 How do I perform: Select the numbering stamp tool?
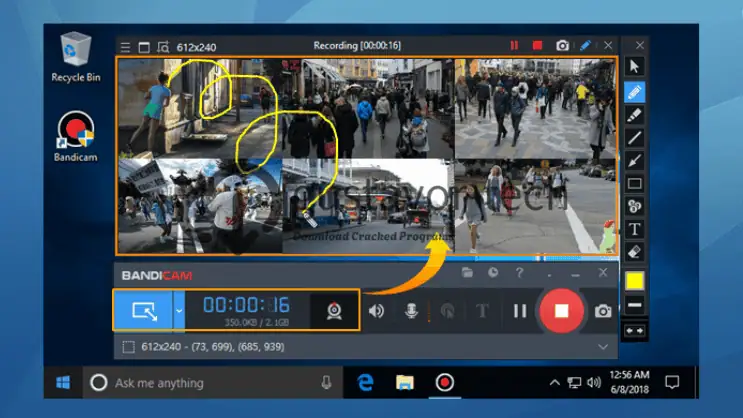pos(634,206)
